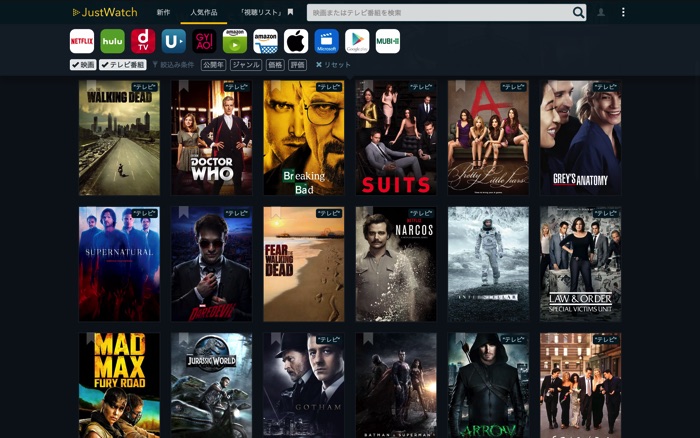Open the Interstellar poster

(x=488, y=264)
